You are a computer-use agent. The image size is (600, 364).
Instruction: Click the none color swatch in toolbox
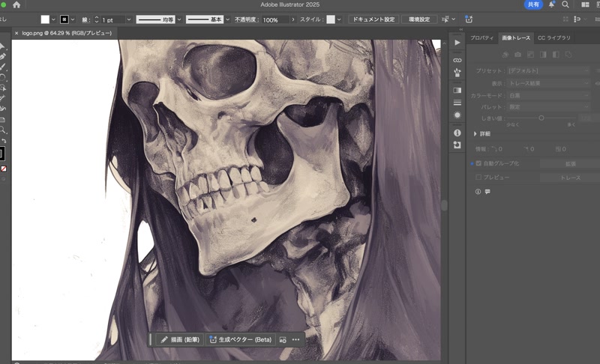point(4,169)
